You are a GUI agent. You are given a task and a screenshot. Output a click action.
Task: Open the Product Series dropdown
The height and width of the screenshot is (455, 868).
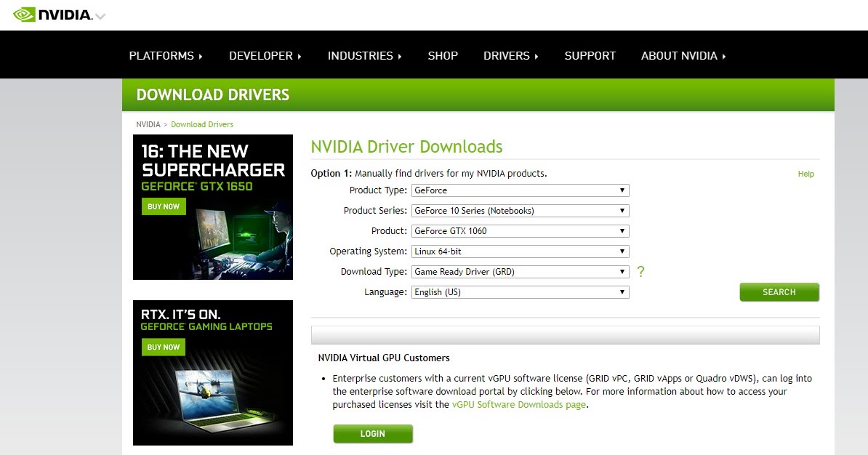(x=521, y=211)
